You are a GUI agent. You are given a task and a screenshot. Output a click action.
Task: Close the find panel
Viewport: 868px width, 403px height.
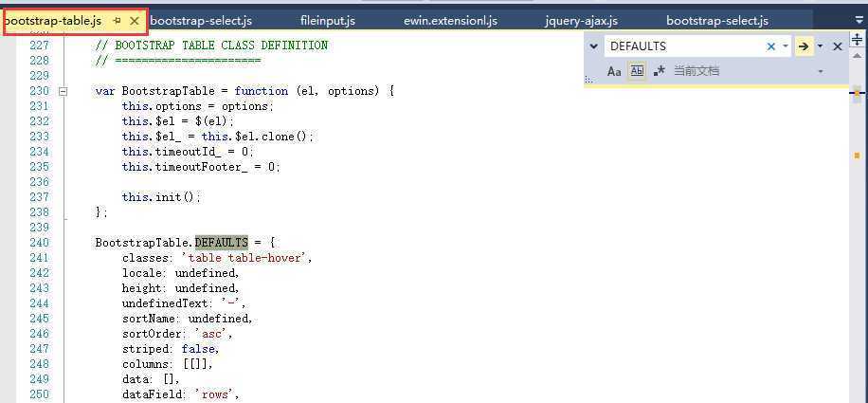[838, 46]
